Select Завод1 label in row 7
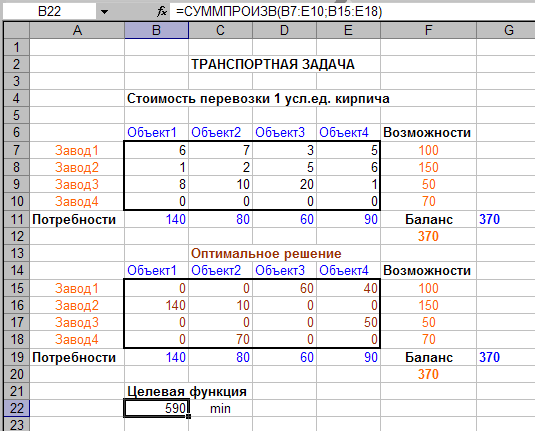This screenshot has width=535, height=431. pyautogui.click(x=77, y=150)
